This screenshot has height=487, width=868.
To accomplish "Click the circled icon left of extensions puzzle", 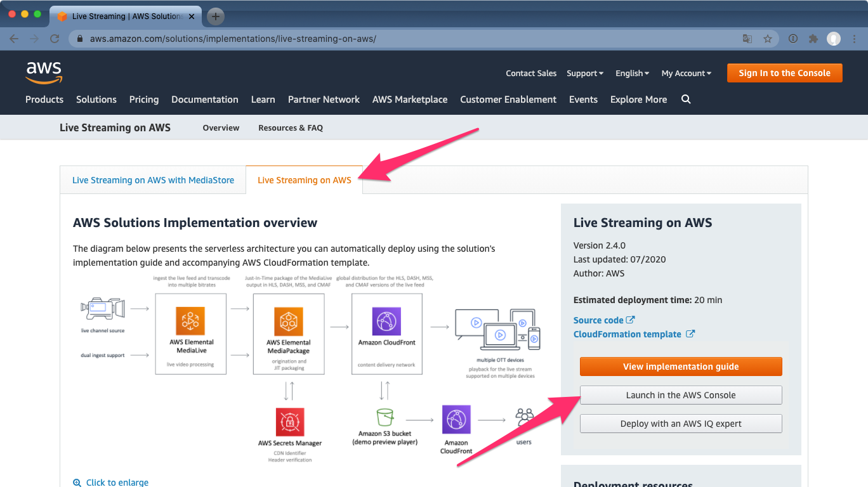I will (793, 39).
